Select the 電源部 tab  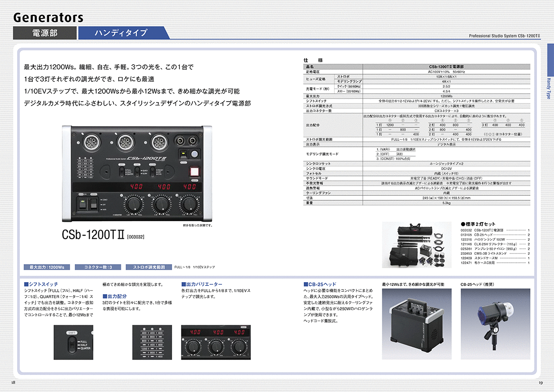pos(45,33)
